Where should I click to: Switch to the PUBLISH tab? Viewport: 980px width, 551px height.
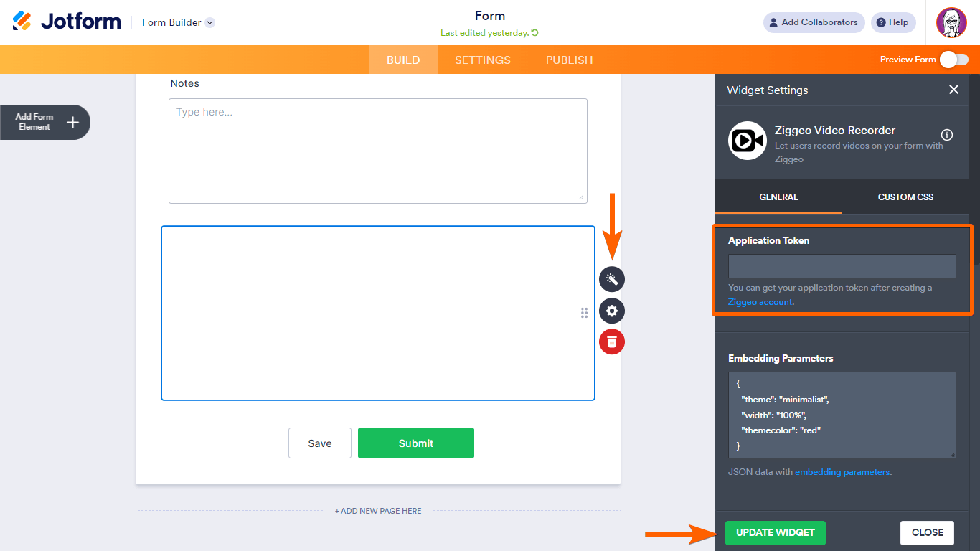[x=570, y=60]
